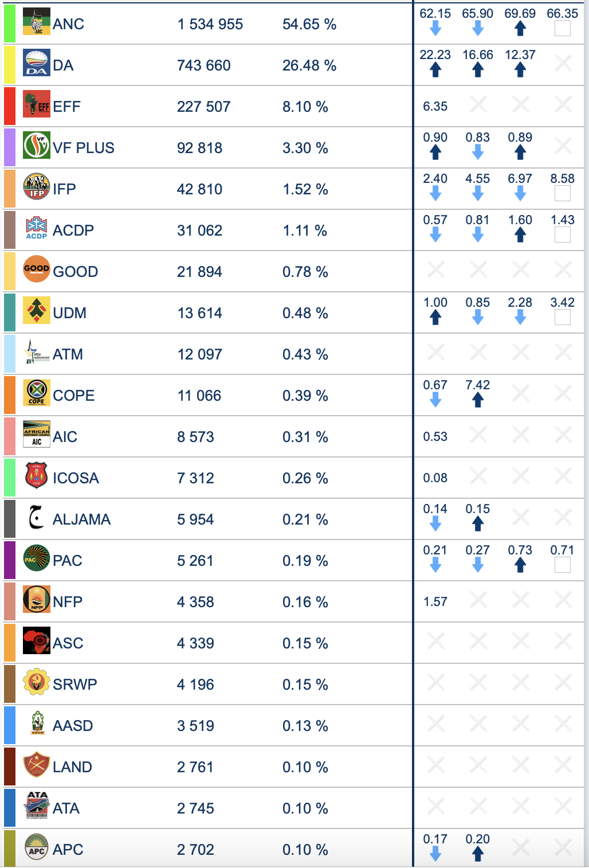Image resolution: width=589 pixels, height=868 pixels.
Task: Click the NFP vote count 4 358
Action: coord(195,602)
